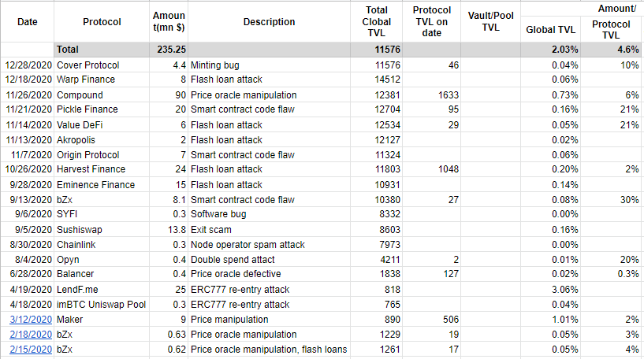Click the bZx 30% Protocol TVL cell
Viewport: 644px width, 359px height.
611,200
